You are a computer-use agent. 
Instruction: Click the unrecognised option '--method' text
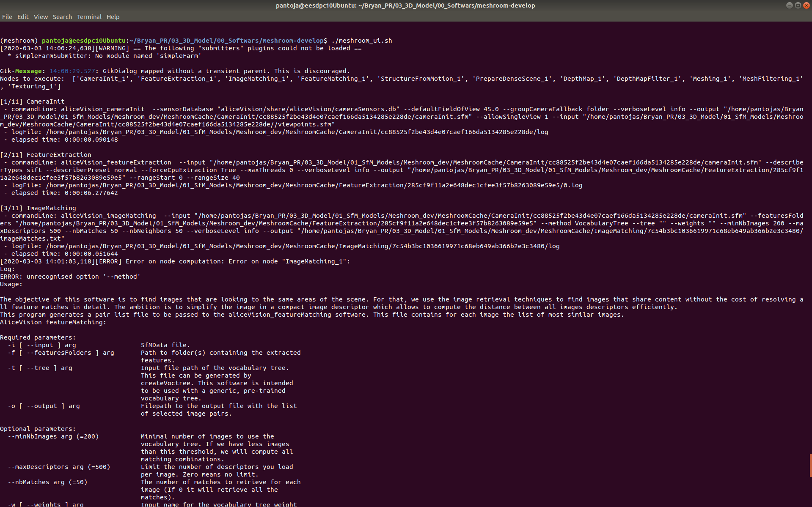pos(70,276)
